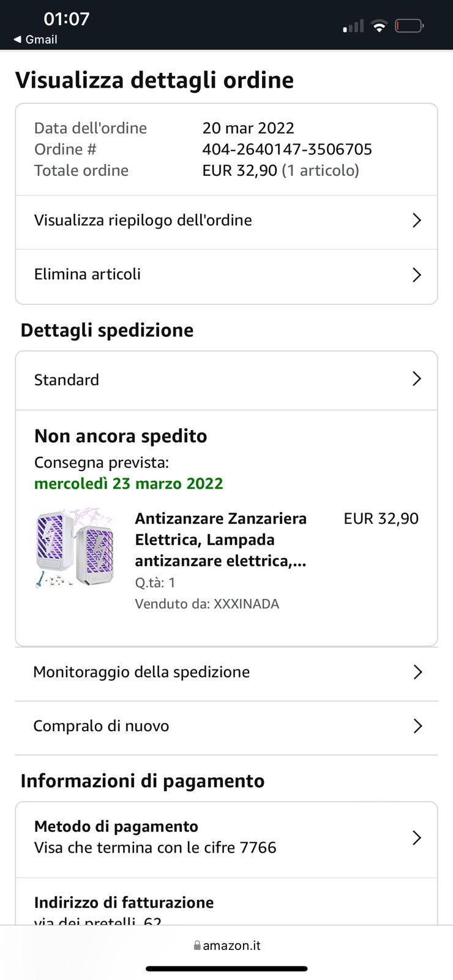The width and height of the screenshot is (453, 980).
Task: Open the Antizanzare Zanzariera Elettrica product title
Action: click(x=220, y=540)
